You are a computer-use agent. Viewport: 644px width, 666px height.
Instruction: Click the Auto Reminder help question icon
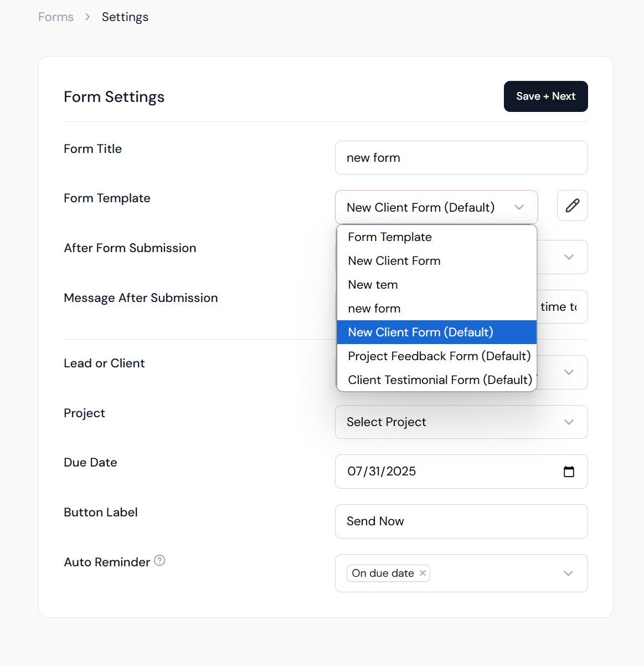pos(159,560)
